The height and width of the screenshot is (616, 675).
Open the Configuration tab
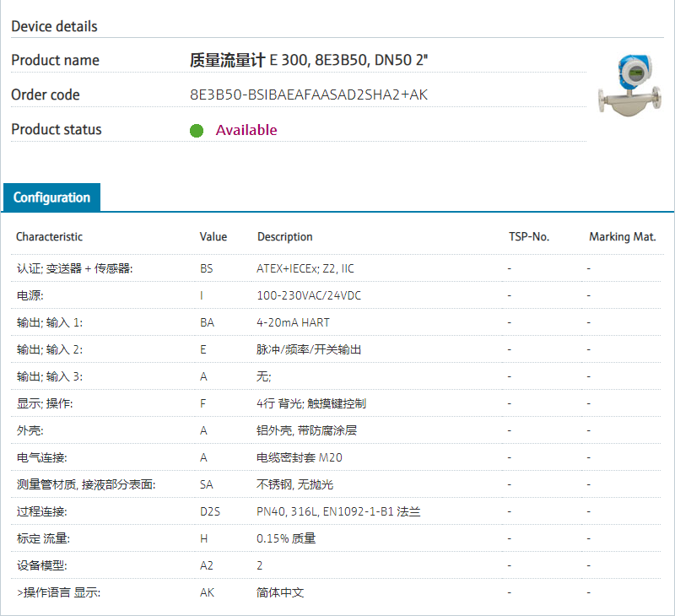click(x=51, y=197)
